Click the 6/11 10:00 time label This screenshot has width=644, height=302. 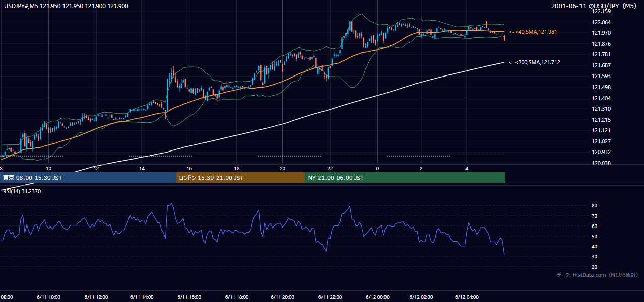[x=48, y=297]
